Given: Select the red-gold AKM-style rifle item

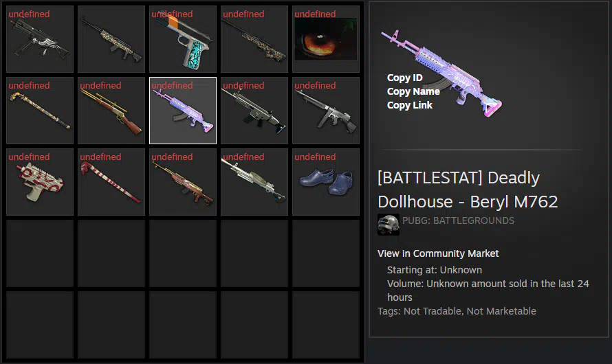Looking at the screenshot, I should [183, 181].
